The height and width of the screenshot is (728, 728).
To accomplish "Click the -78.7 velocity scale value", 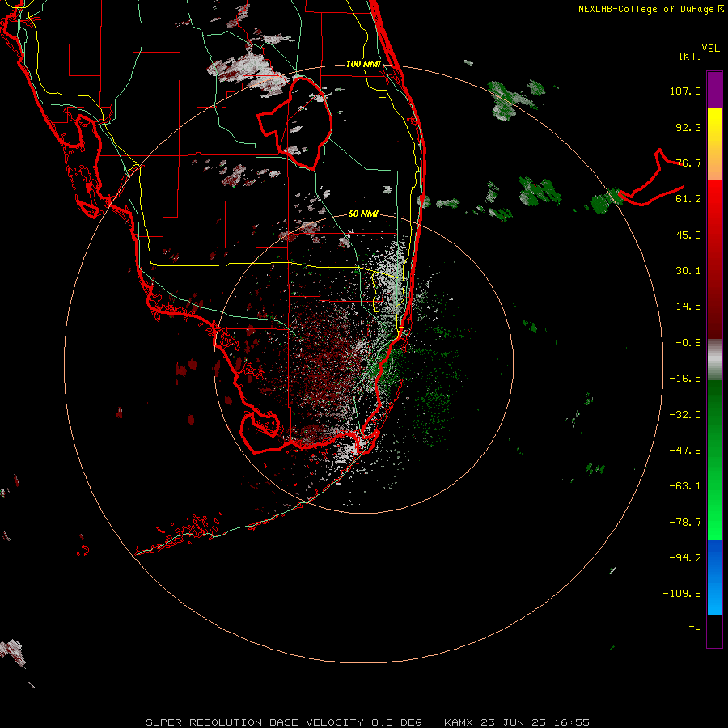I will [685, 523].
